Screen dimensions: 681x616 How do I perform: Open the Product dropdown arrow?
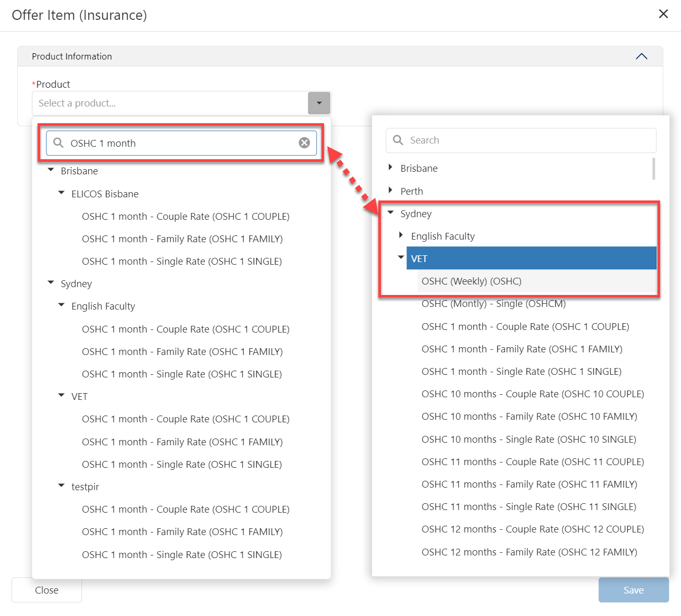tap(319, 103)
